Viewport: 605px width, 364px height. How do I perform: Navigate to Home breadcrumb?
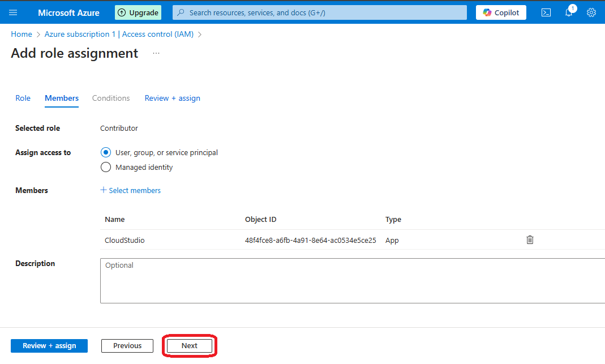click(x=22, y=34)
